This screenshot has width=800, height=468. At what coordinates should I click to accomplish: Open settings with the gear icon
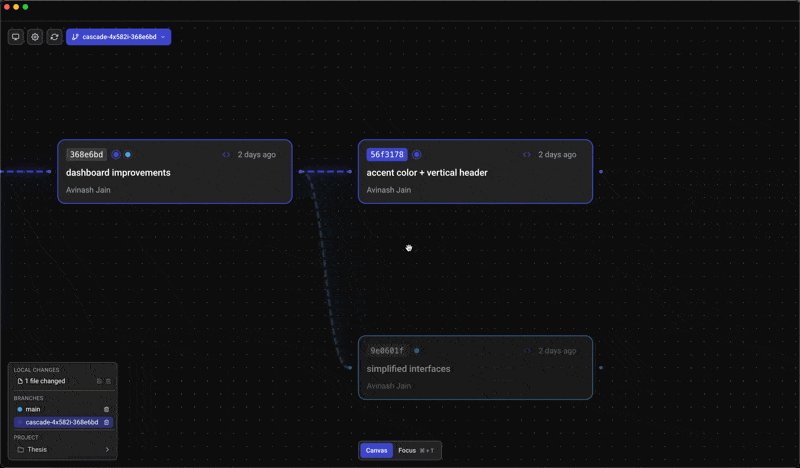(x=35, y=37)
